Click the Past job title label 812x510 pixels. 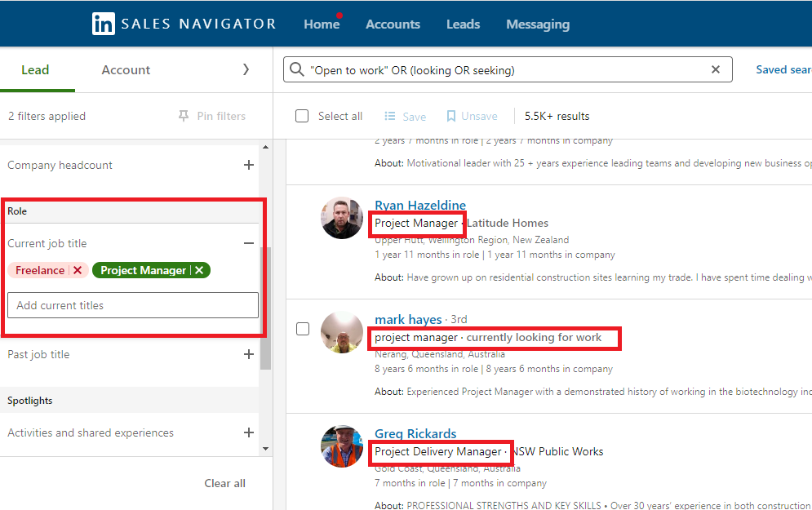[38, 355]
